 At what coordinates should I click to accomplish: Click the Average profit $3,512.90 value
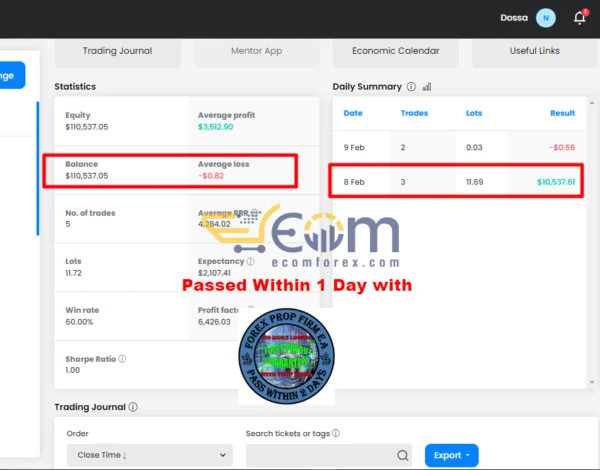215,127
